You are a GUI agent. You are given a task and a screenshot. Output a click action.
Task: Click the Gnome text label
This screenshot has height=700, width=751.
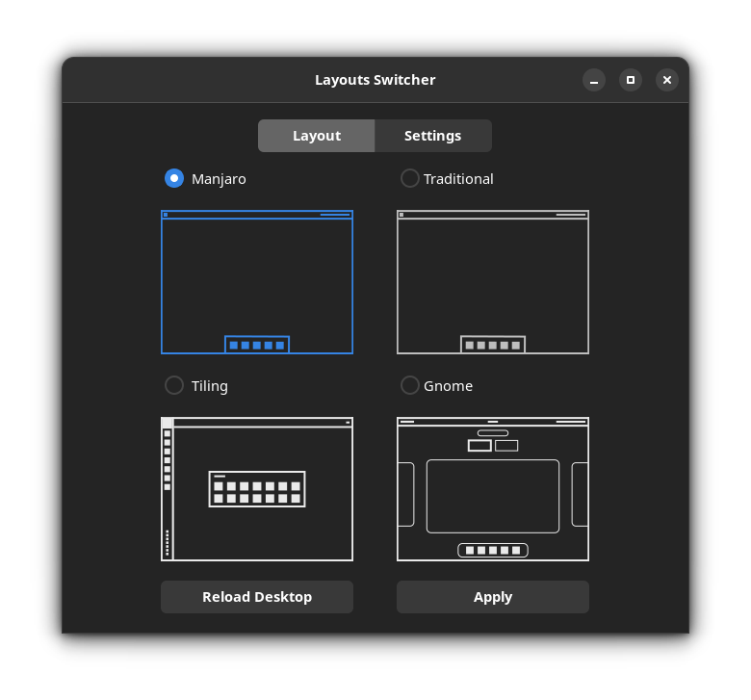(x=449, y=386)
